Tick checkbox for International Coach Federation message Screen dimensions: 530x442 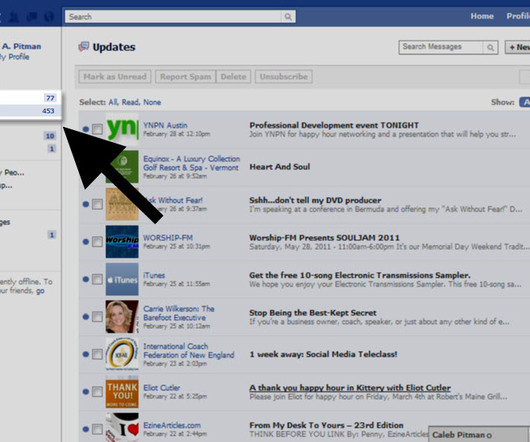(97, 354)
